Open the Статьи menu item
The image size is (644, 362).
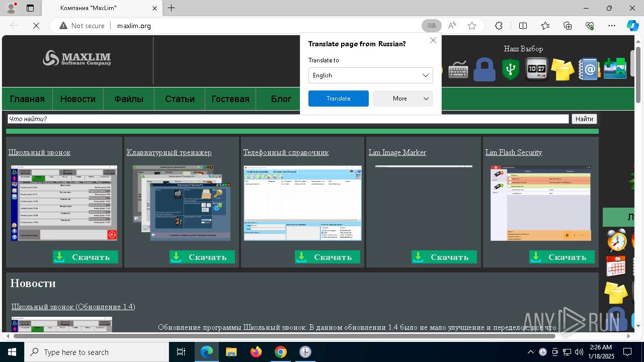[x=180, y=99]
